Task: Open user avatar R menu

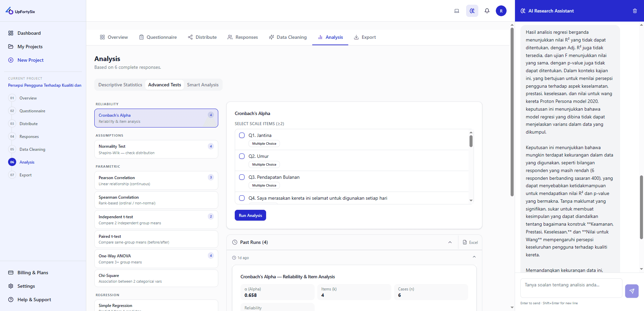Action: tap(501, 11)
